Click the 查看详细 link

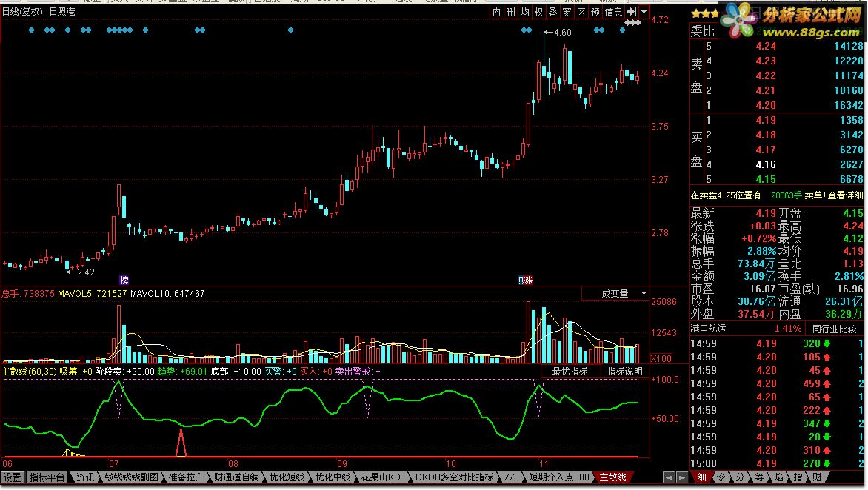tap(845, 195)
